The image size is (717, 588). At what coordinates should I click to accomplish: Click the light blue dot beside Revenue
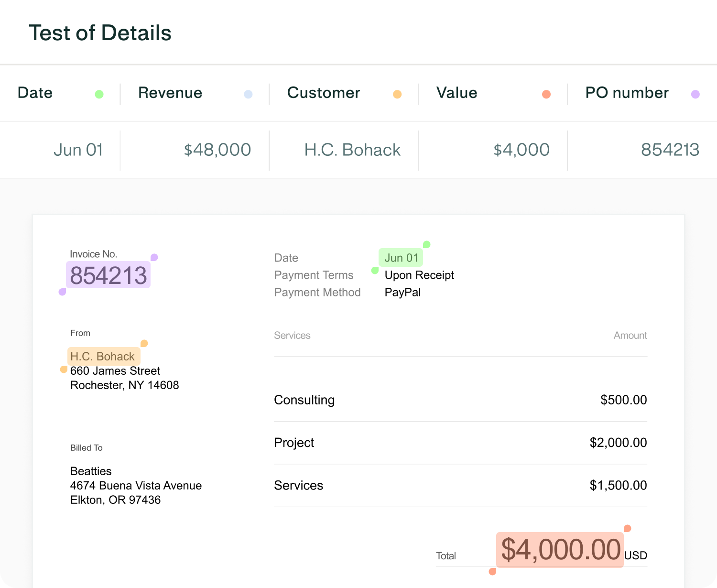coord(248,94)
